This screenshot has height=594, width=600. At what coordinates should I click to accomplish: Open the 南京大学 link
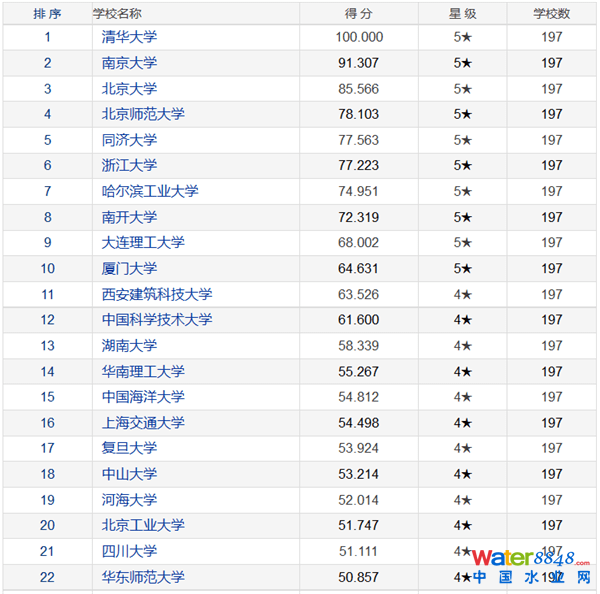129,63
